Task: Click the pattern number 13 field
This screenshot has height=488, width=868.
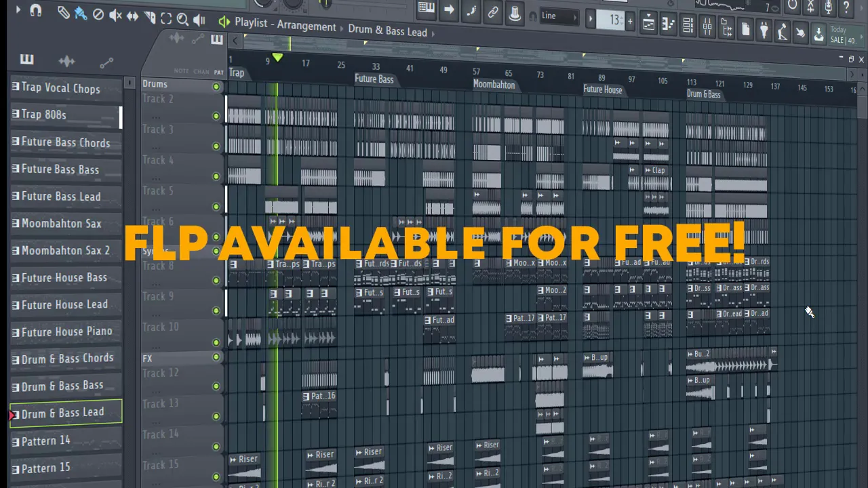Action: (x=611, y=20)
